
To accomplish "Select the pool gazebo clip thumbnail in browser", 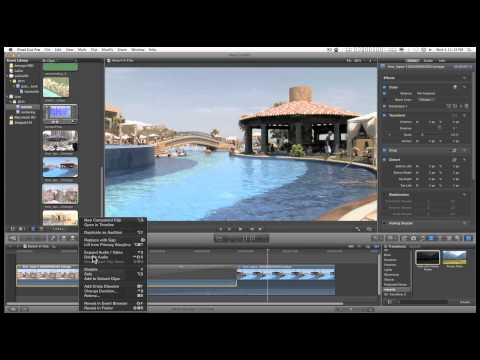I will tap(60, 167).
